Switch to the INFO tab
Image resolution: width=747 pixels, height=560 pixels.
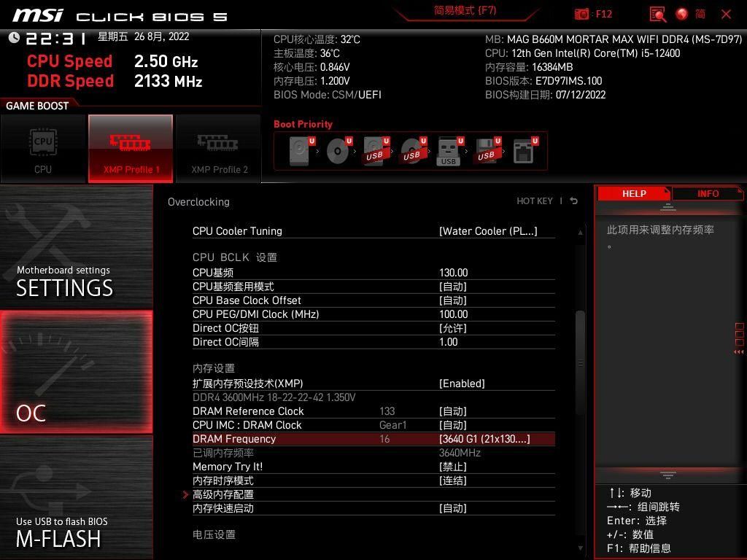pos(706,193)
